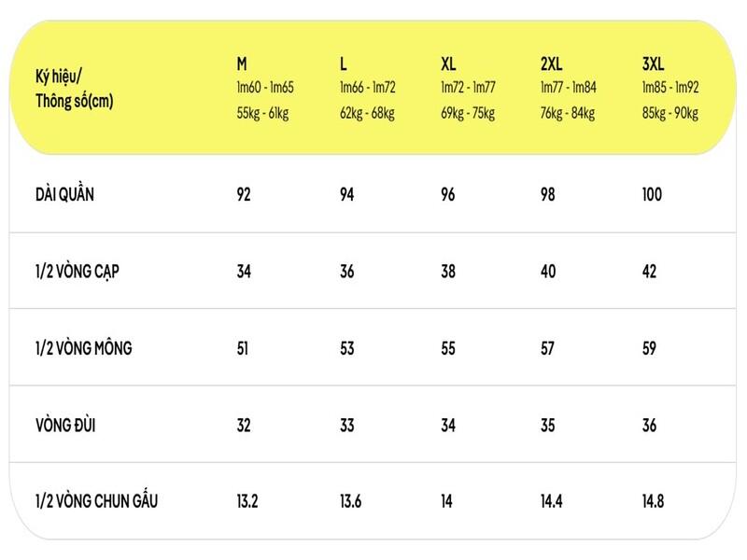Click the 1/2 VÒNG CẠP value 38
The height and width of the screenshot is (560, 747).
[x=448, y=272]
